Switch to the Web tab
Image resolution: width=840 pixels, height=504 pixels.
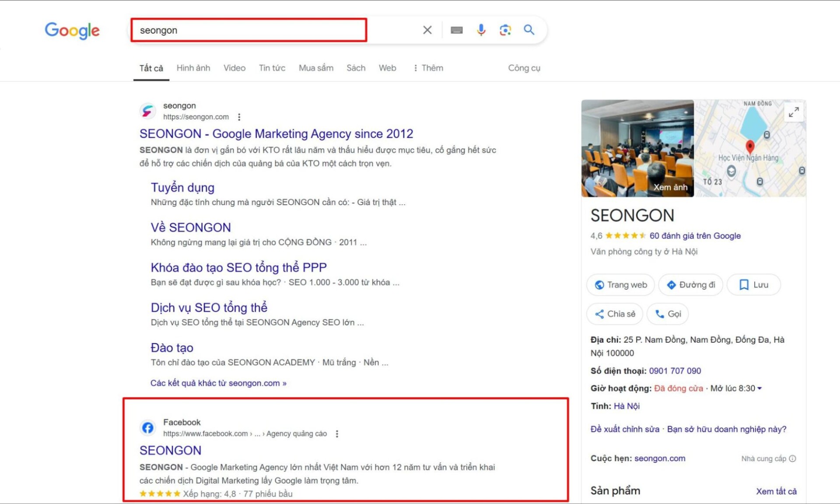coord(387,68)
